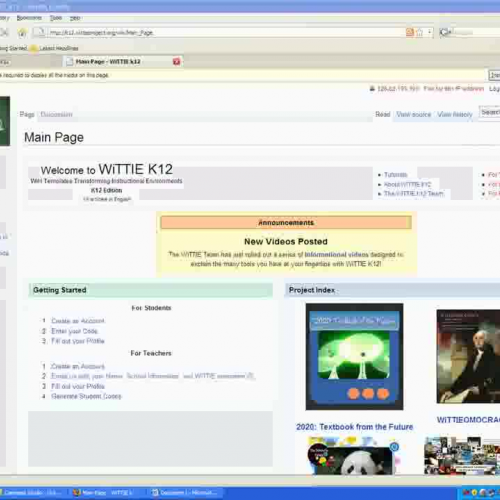Click the Latest Headlines feed icon
This screenshot has width=500, height=500.
tap(33, 48)
